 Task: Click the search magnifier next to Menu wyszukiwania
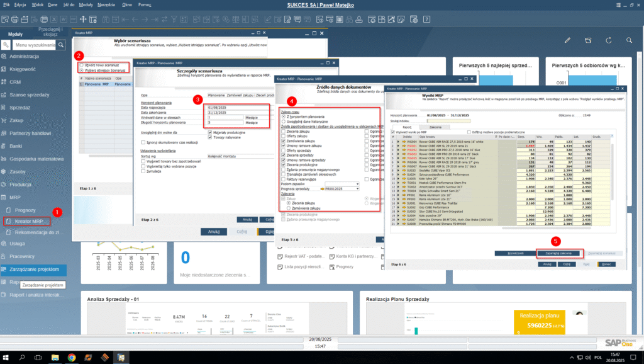pos(61,45)
